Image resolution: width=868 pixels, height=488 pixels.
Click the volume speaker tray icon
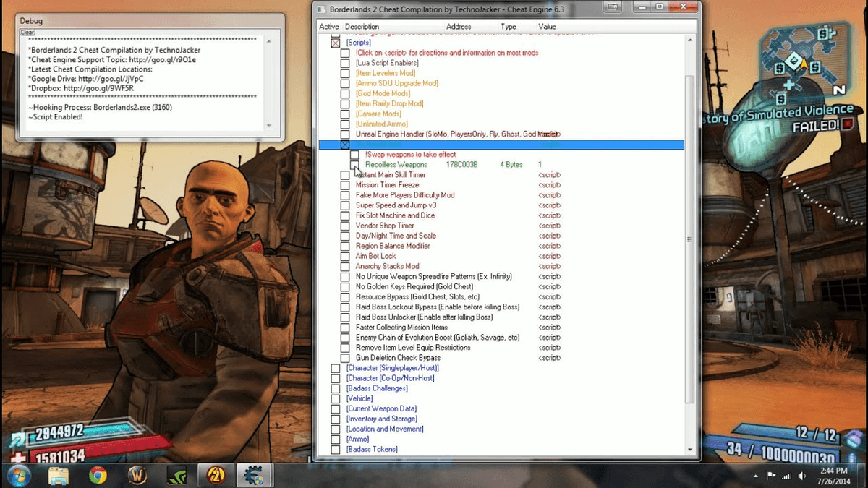(802, 476)
